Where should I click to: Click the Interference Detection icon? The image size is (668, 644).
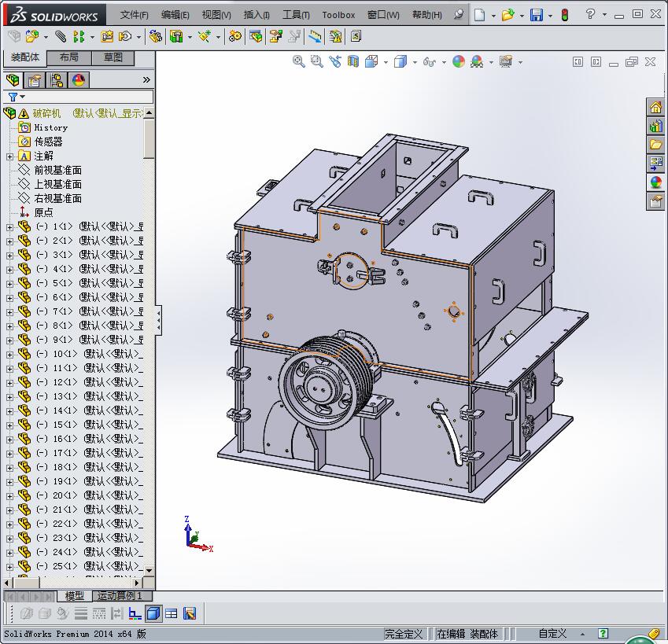pos(315,37)
